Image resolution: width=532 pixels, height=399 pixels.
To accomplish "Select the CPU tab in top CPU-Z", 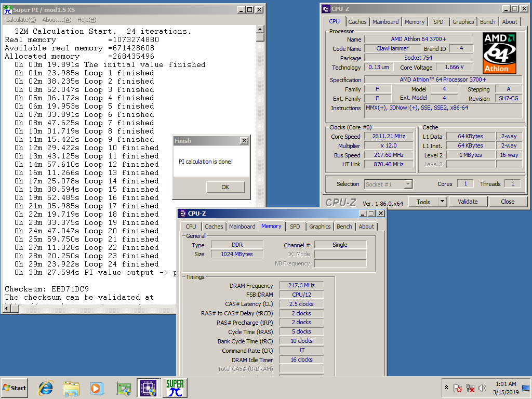I will [334, 21].
